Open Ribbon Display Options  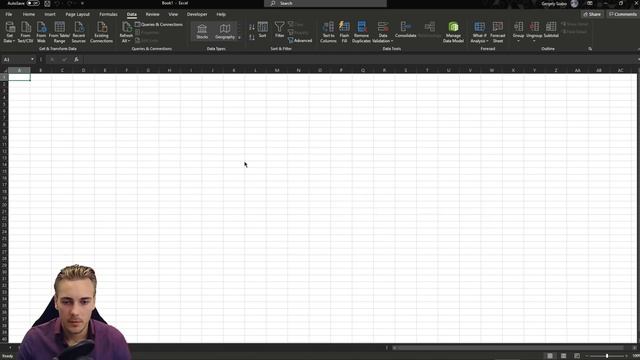[589, 3]
